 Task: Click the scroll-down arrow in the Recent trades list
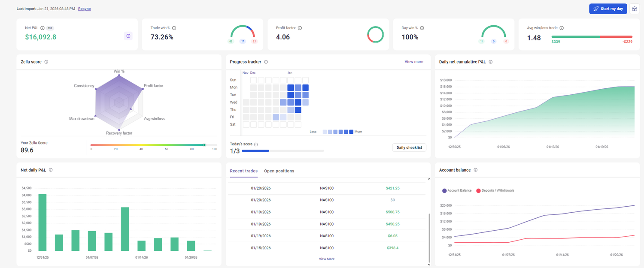tap(428, 265)
